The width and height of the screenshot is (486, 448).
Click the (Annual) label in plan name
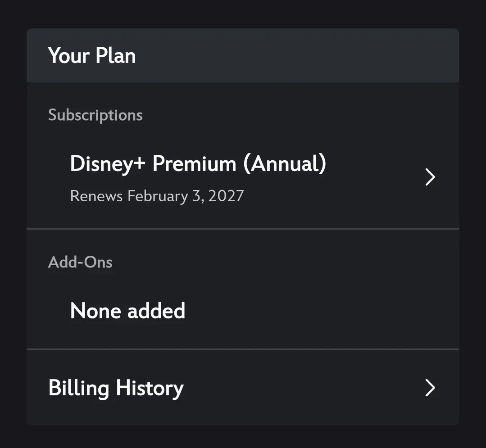click(285, 164)
